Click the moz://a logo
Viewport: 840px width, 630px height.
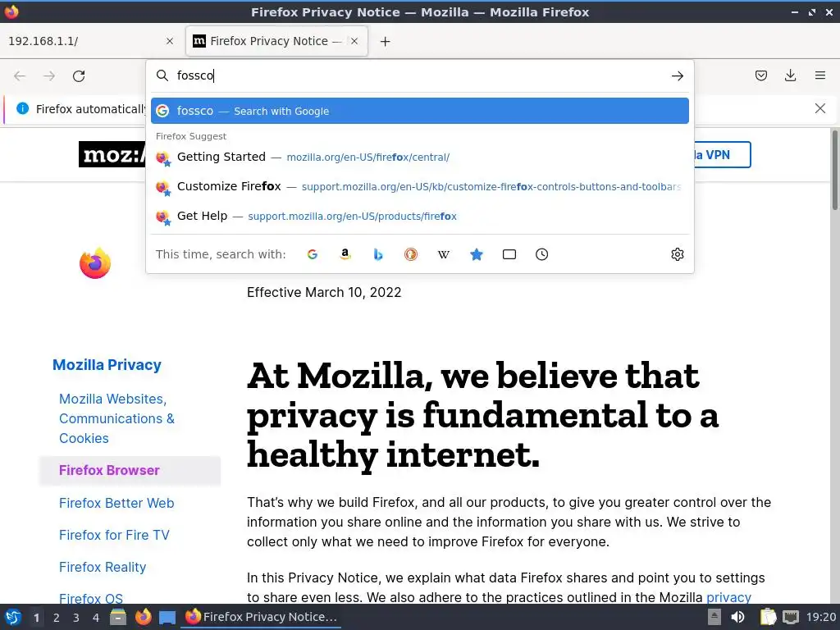pyautogui.click(x=112, y=154)
